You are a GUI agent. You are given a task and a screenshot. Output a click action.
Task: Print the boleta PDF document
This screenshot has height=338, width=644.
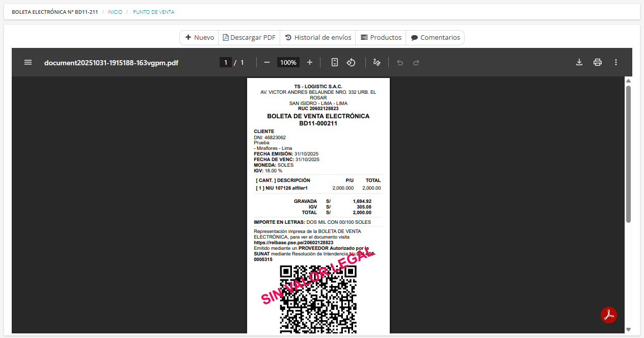(598, 62)
